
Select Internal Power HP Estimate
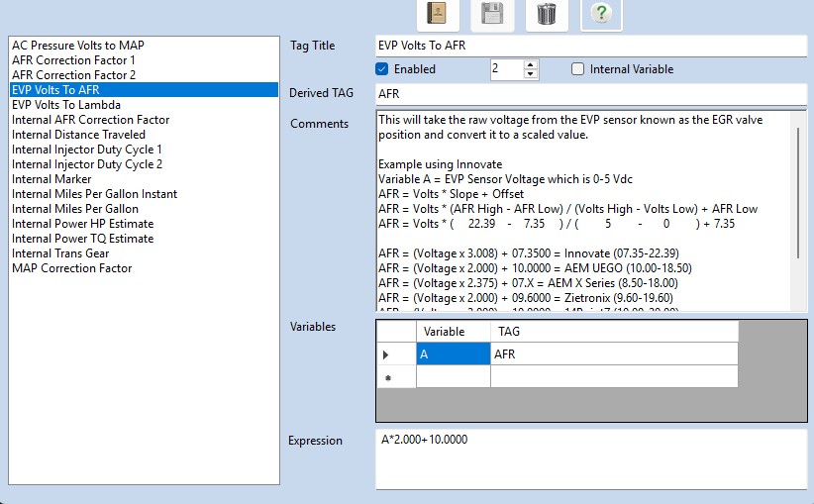point(144,224)
